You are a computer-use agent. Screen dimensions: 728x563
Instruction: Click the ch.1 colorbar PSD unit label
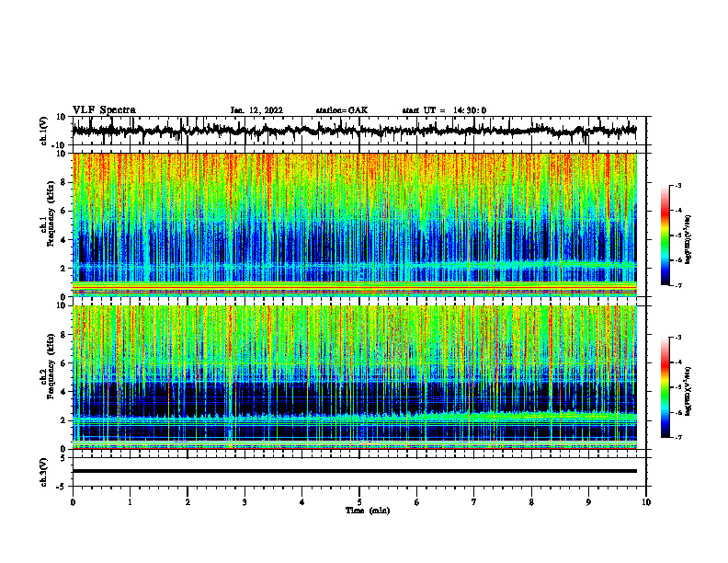click(688, 240)
